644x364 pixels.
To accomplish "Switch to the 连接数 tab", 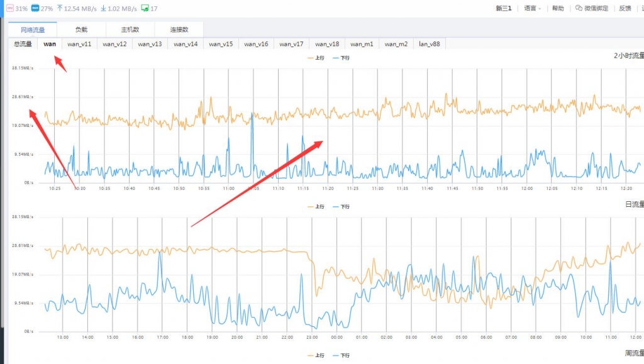I will [179, 30].
